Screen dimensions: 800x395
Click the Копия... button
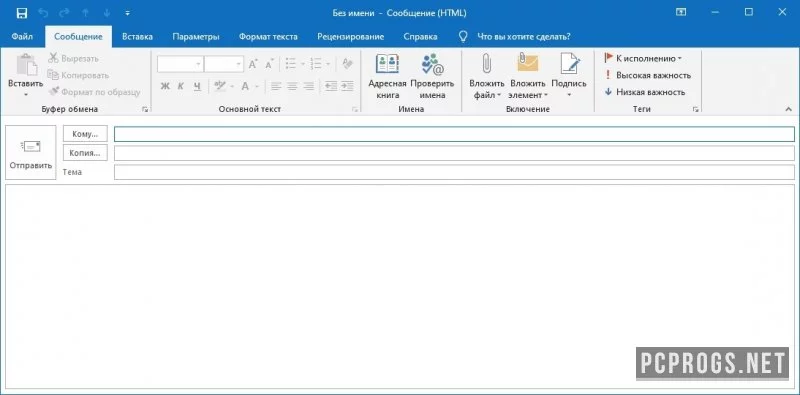point(85,153)
